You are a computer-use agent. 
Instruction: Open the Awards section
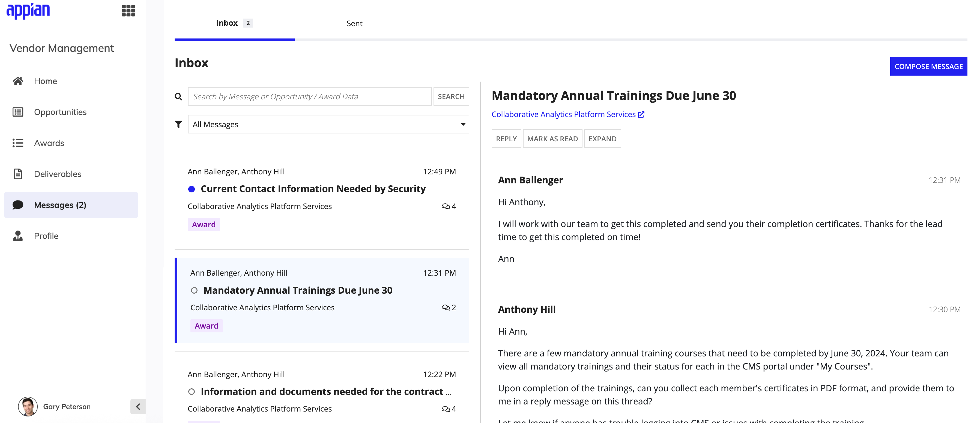click(49, 143)
